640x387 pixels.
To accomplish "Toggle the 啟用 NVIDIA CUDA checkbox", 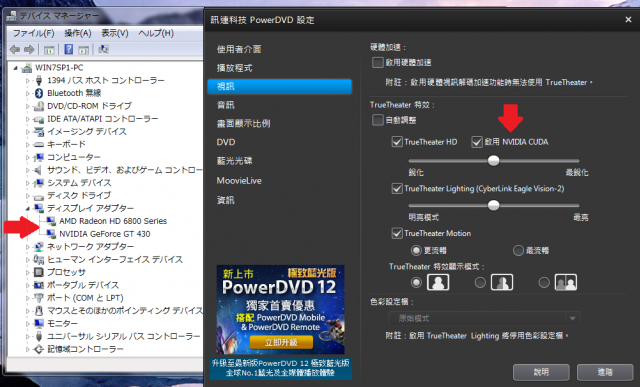I will [477, 142].
